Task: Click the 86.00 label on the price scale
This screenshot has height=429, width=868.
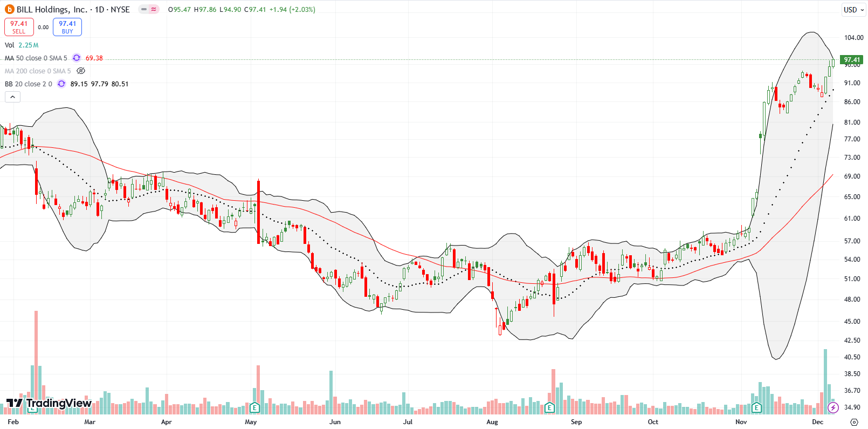Action: (852, 102)
